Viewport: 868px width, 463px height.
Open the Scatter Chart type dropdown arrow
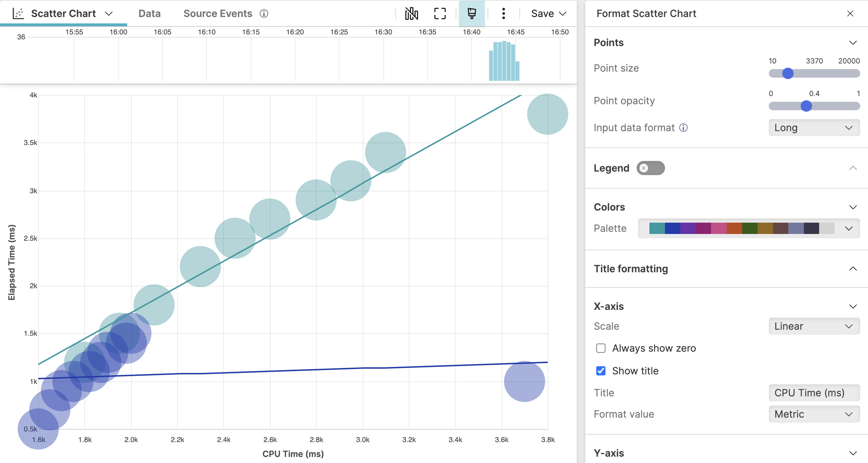pyautogui.click(x=109, y=13)
